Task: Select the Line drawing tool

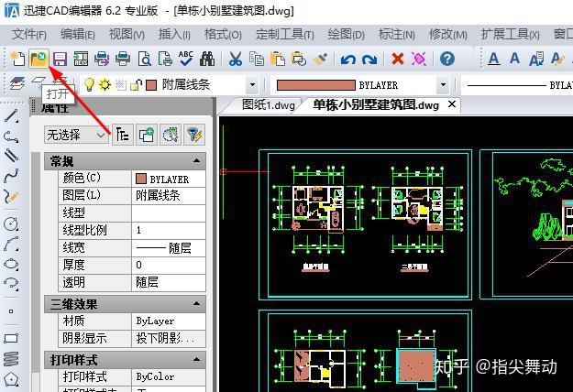Action: point(11,116)
